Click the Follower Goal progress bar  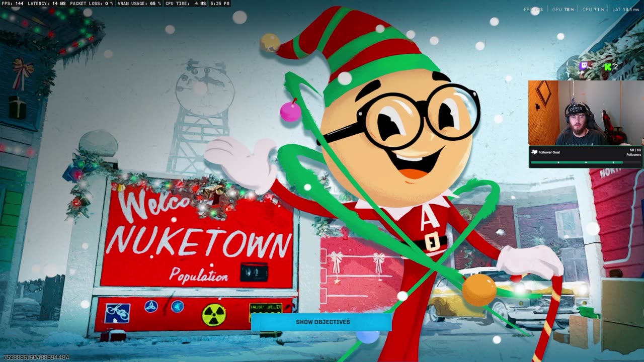[x=586, y=162]
